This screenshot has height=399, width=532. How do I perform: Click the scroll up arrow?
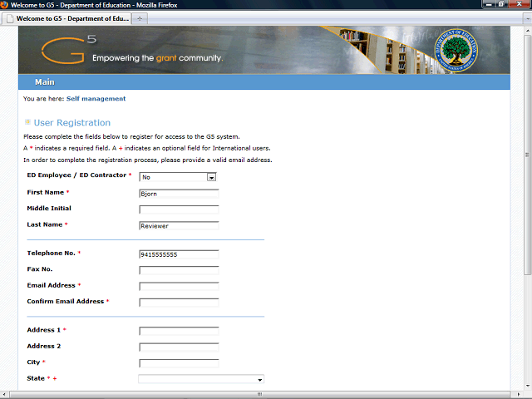tap(527, 31)
